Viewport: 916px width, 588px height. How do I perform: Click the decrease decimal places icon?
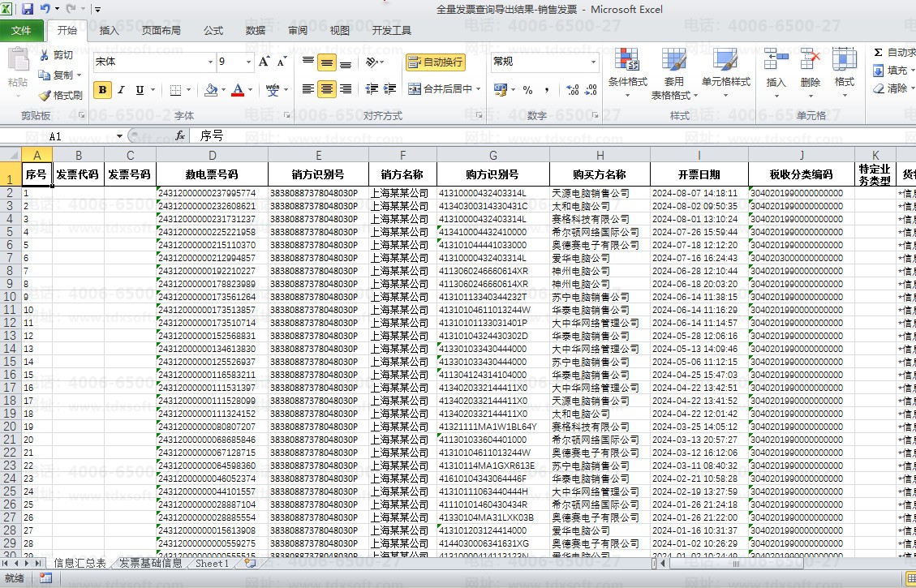[x=591, y=90]
